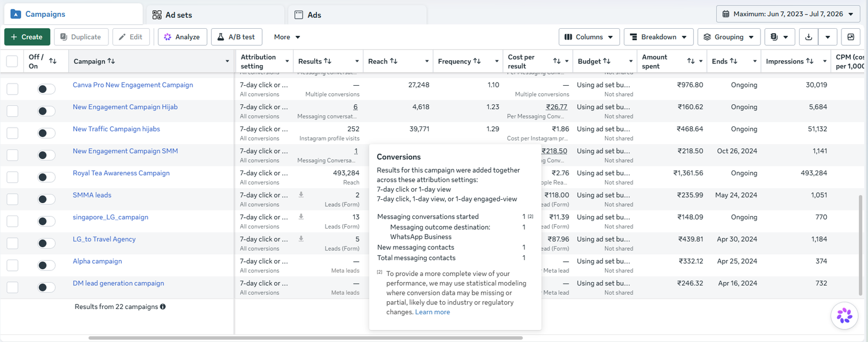Click info icon beside Results from 22 campaigns
The width and height of the screenshot is (868, 342).
point(163,307)
